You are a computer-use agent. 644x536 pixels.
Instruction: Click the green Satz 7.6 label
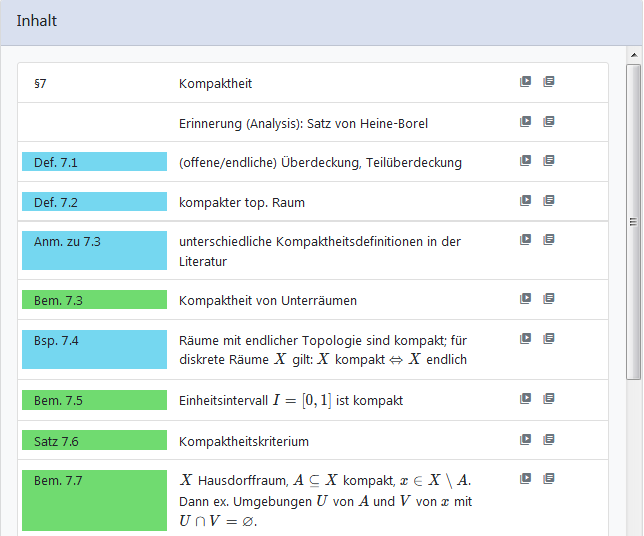(x=94, y=440)
